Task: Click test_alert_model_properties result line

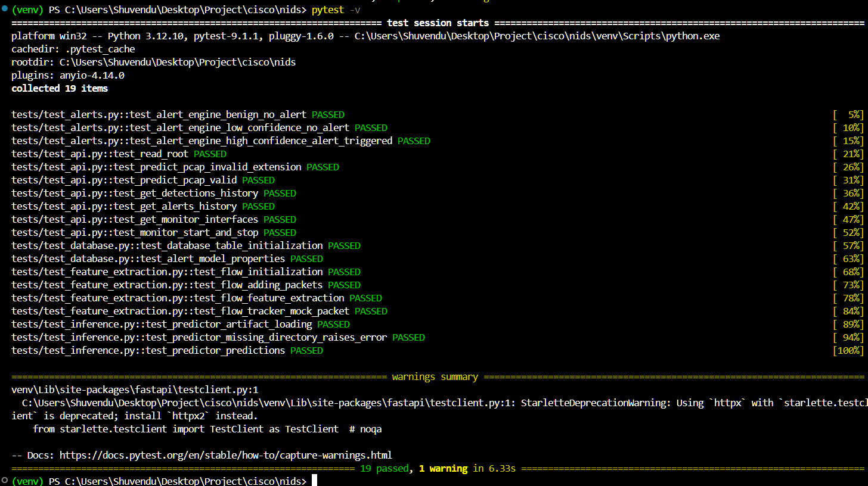Action: [167, 259]
